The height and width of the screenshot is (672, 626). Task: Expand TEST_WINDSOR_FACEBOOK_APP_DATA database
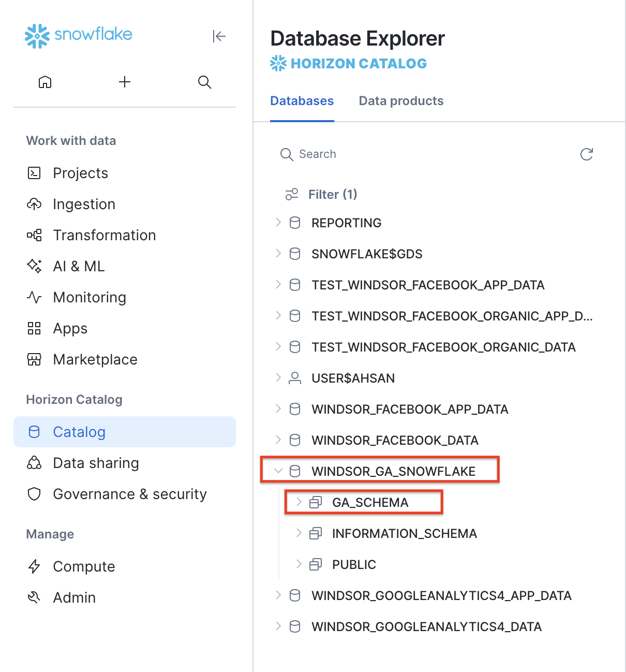tap(278, 285)
